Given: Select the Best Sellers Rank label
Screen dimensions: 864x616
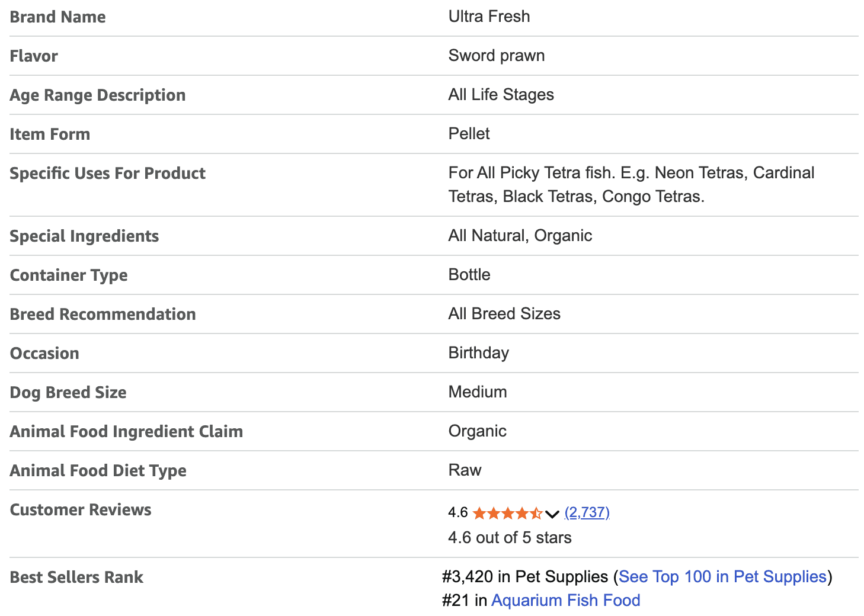Looking at the screenshot, I should 76,577.
